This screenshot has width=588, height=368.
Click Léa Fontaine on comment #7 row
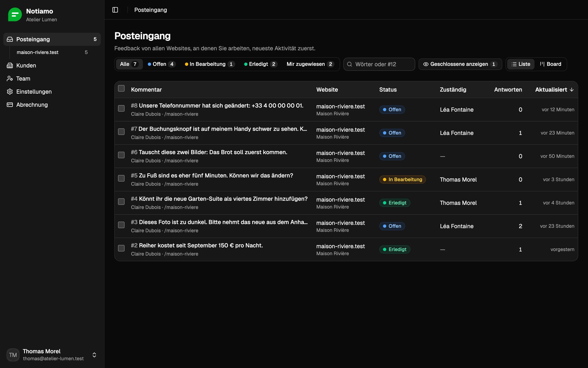pos(457,133)
